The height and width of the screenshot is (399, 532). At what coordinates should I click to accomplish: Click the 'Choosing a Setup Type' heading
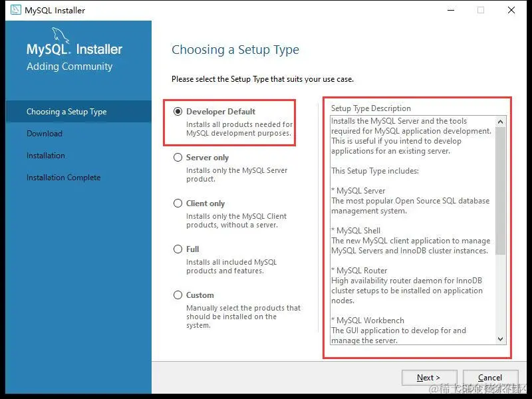235,50
